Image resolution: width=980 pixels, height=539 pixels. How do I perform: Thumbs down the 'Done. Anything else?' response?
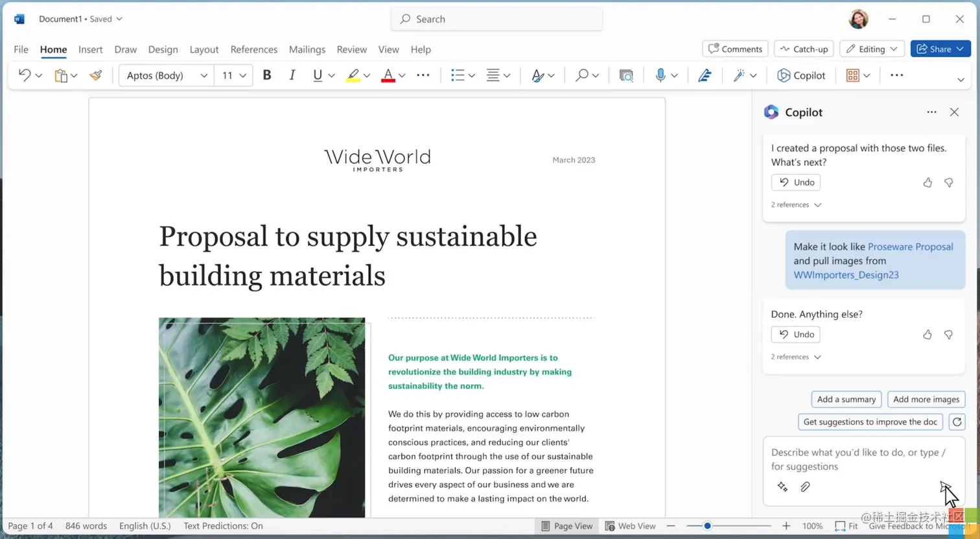pyautogui.click(x=948, y=335)
